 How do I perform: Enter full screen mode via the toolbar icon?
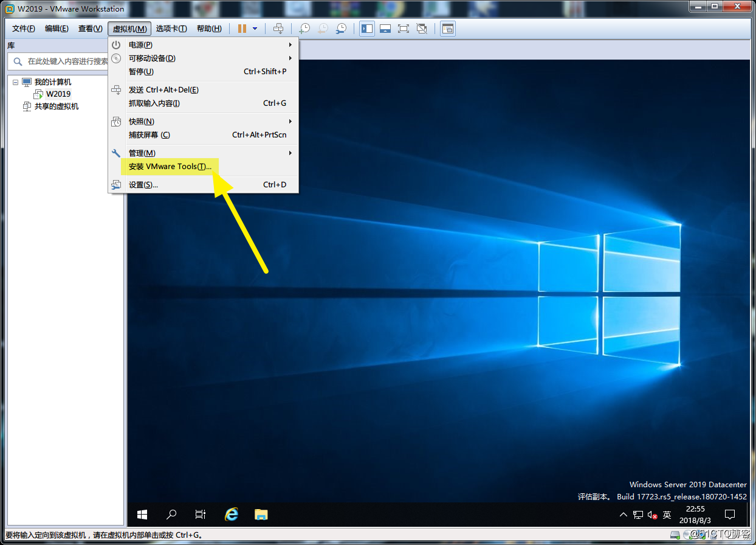[403, 29]
